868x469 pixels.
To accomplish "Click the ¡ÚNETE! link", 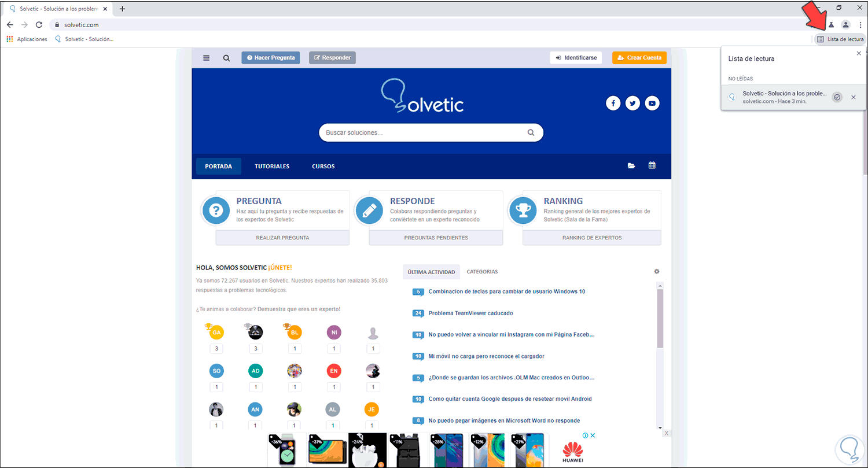I will (x=280, y=268).
